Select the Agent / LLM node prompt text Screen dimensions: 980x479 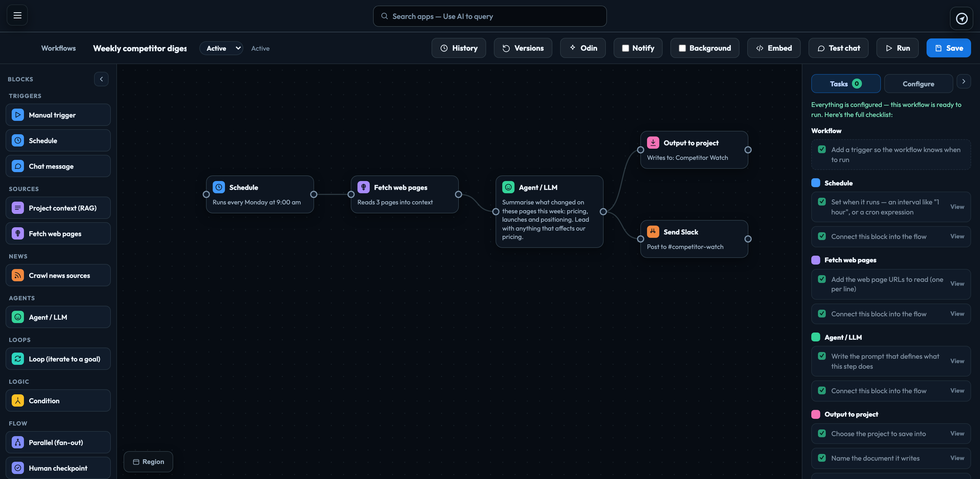[x=546, y=219]
